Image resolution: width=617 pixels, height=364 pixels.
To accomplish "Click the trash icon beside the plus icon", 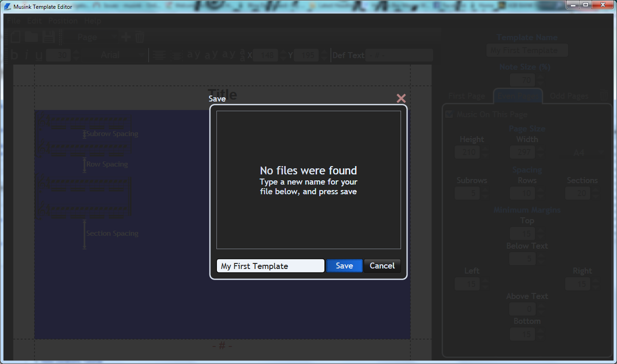I will tap(139, 37).
